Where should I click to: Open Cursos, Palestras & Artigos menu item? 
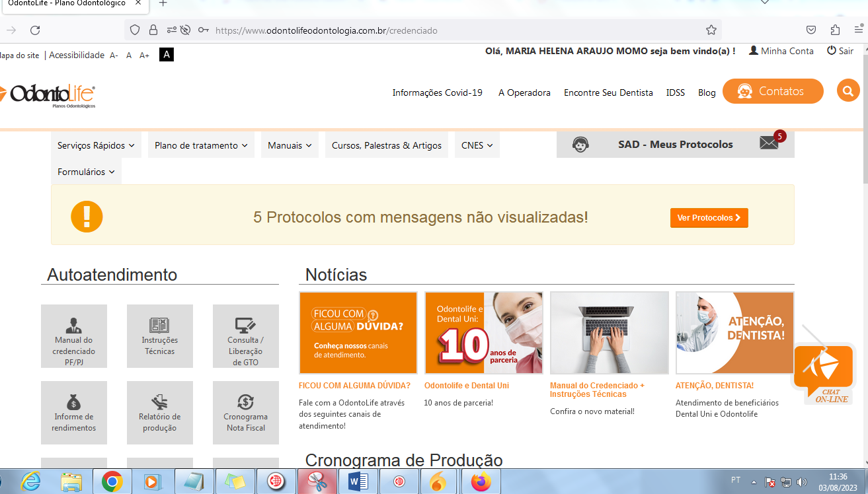[387, 145]
